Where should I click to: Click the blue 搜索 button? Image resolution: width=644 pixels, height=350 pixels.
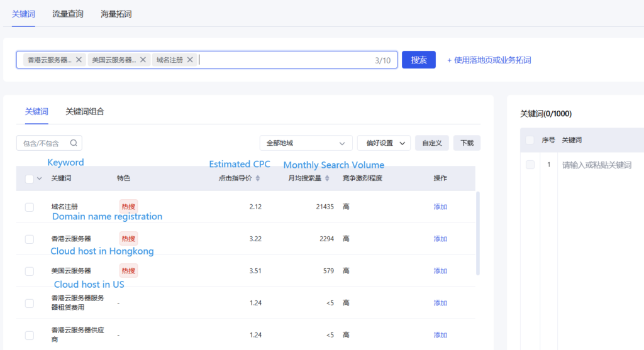[418, 60]
